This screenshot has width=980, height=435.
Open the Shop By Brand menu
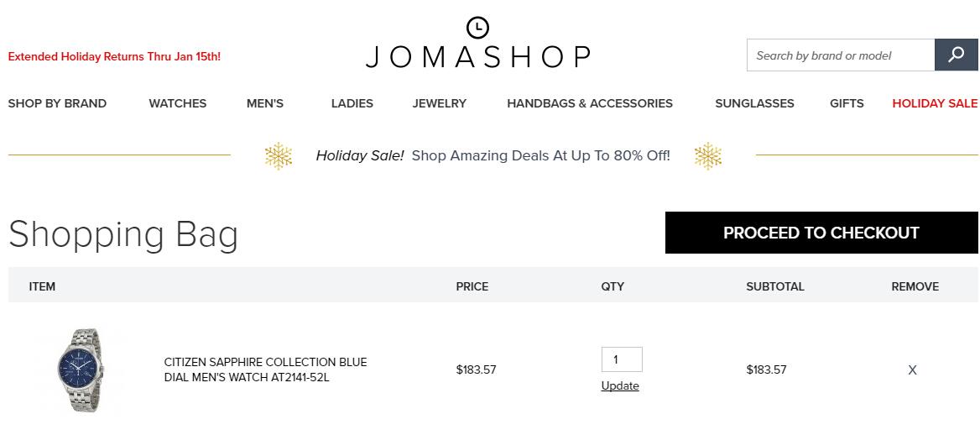(58, 104)
